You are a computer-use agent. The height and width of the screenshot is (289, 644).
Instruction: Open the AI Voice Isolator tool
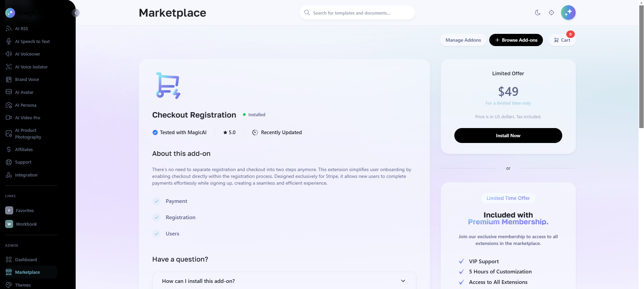31,67
